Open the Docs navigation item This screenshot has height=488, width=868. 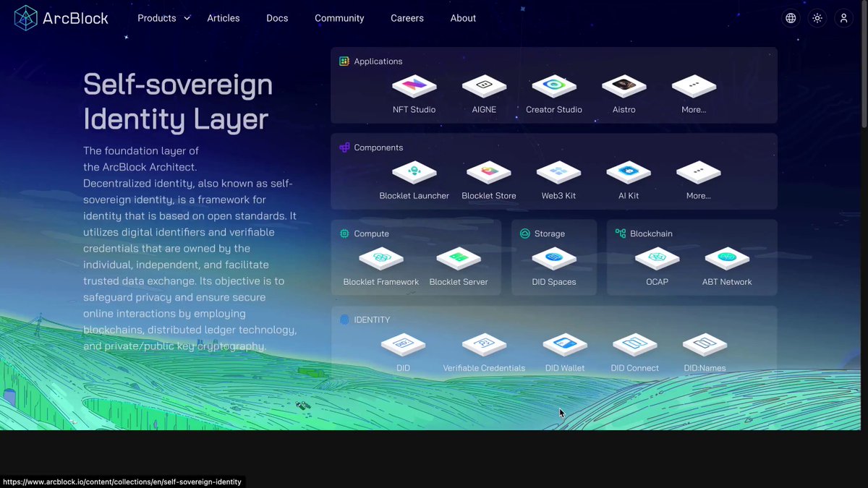pos(277,18)
